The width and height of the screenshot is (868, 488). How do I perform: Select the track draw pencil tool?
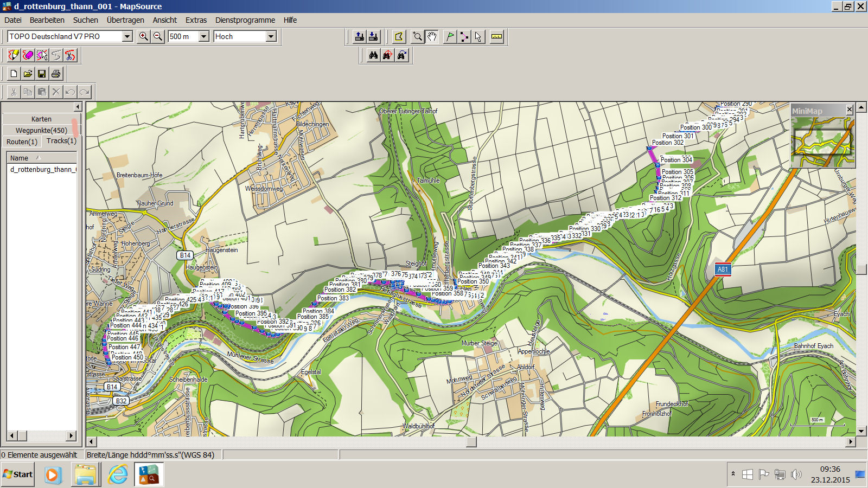point(14,55)
